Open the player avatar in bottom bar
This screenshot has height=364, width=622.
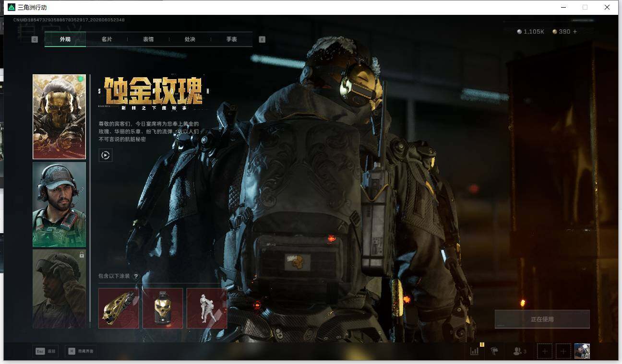[x=582, y=351]
